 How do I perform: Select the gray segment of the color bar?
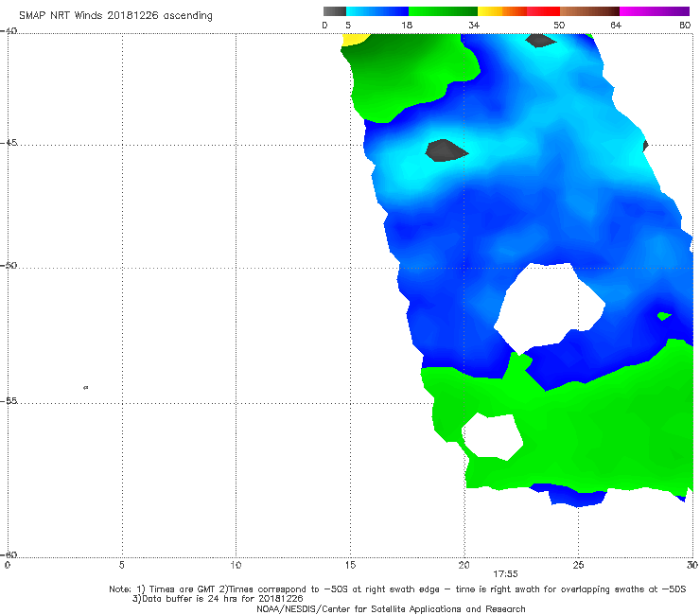335,11
